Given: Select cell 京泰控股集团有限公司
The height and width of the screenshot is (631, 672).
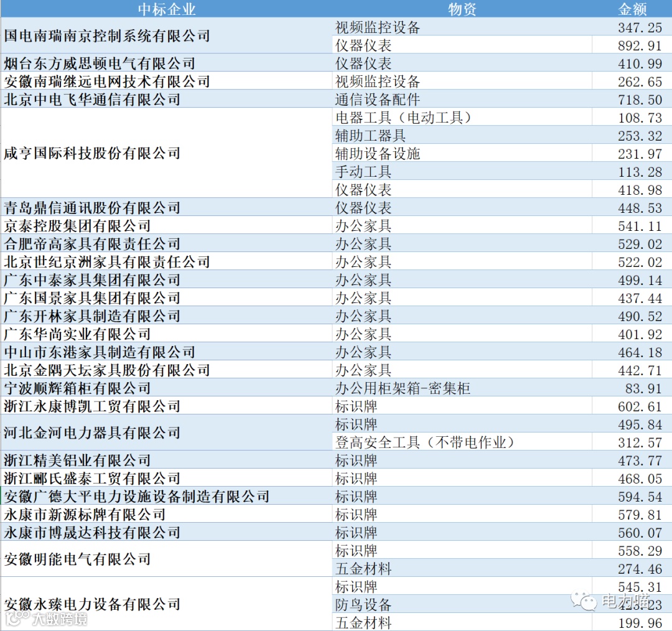Looking at the screenshot, I should pos(166,225).
